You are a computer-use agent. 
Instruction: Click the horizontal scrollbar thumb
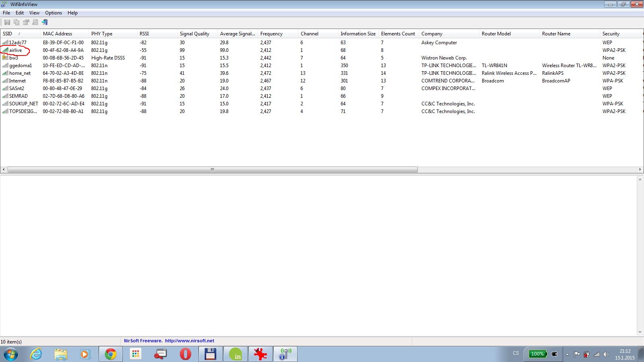click(x=213, y=169)
